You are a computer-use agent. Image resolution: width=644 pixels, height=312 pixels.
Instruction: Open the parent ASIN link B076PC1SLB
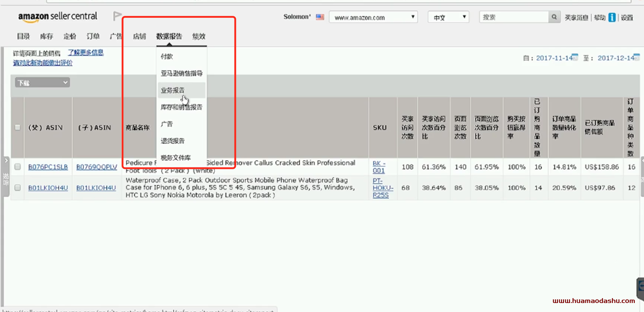point(48,167)
